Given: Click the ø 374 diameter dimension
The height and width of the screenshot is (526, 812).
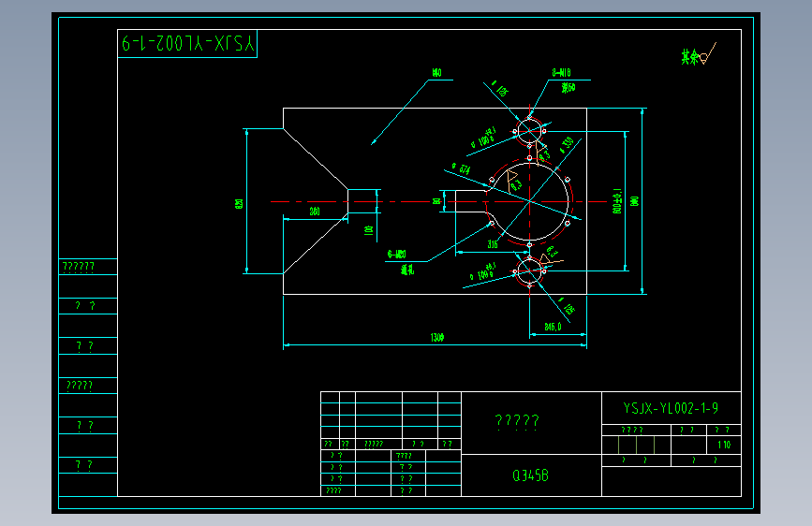Looking at the screenshot, I should pyautogui.click(x=461, y=168).
